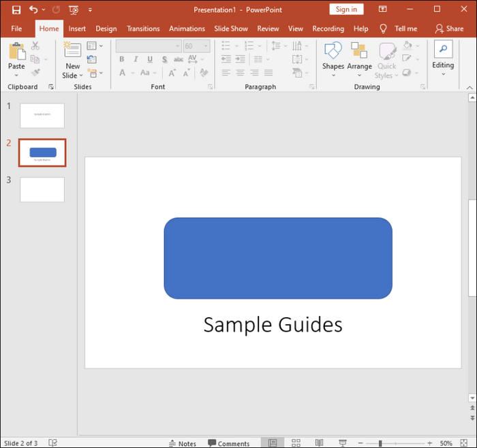Switch to Slide Sorter view
This screenshot has height=448, width=477.
[296, 443]
